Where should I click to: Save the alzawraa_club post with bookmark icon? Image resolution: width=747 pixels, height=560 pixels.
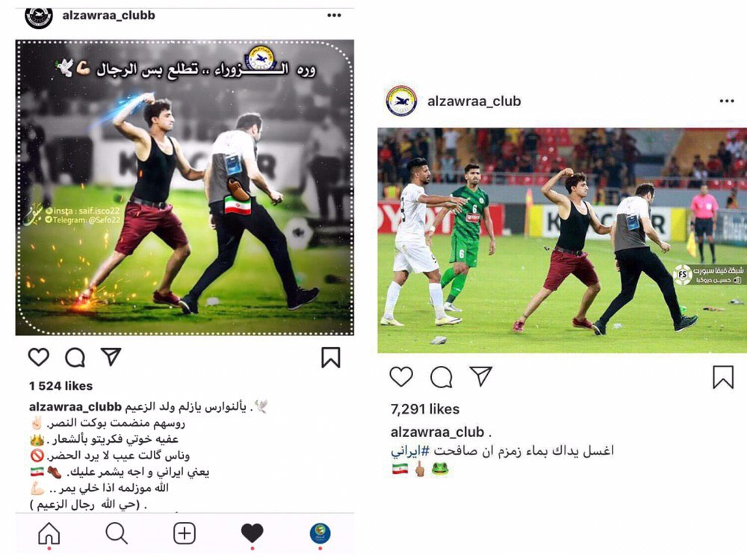click(722, 377)
